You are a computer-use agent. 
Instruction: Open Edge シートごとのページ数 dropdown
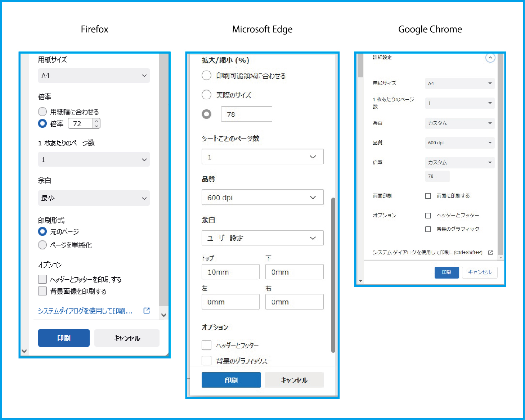pyautogui.click(x=262, y=157)
